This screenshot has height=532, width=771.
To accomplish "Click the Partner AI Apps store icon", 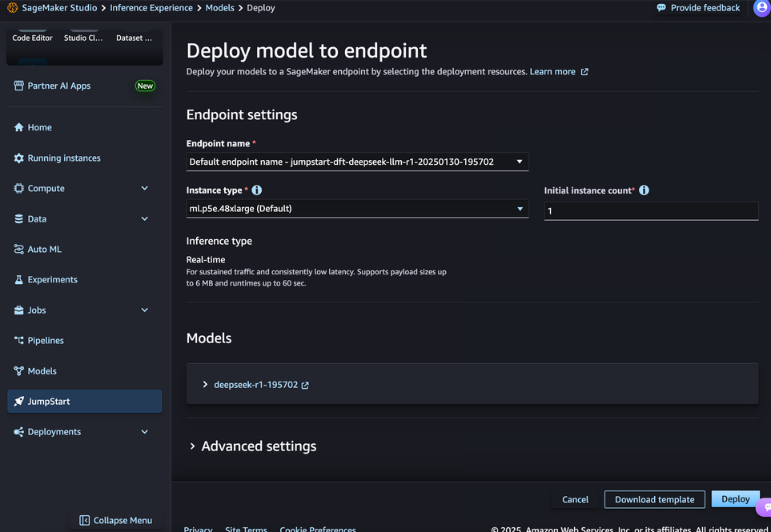I will 18,86.
